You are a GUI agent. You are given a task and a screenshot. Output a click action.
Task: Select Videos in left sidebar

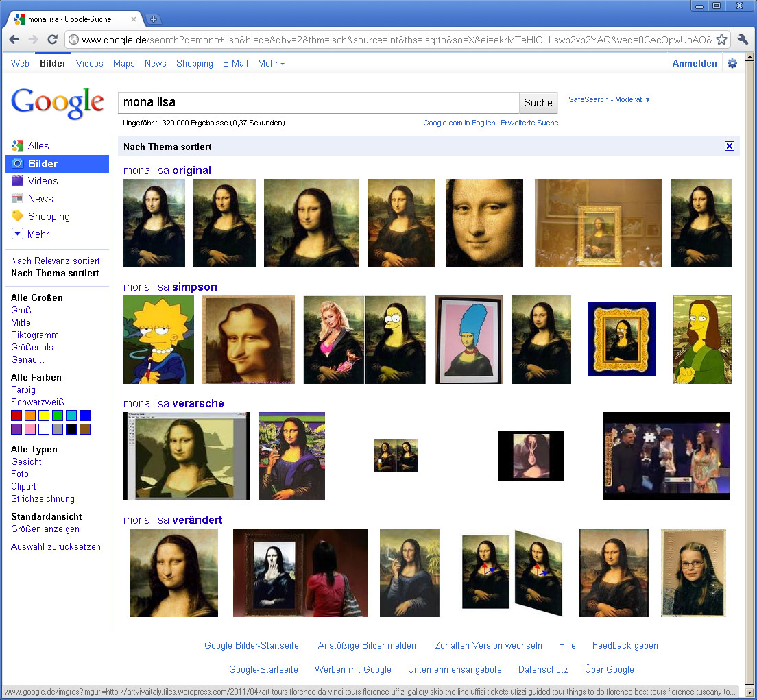click(x=43, y=181)
